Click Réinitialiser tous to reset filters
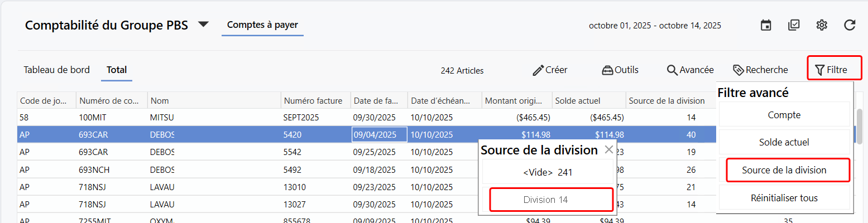Image resolution: width=868 pixels, height=223 pixels. pos(784,198)
